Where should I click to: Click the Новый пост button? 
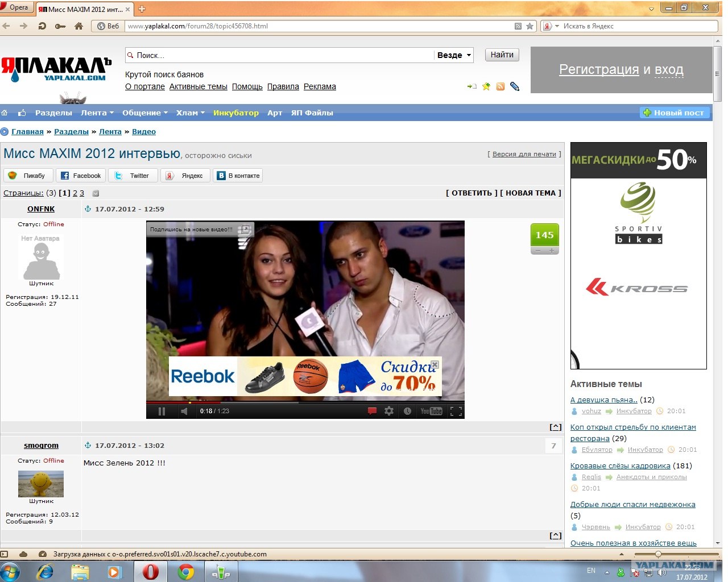674,113
